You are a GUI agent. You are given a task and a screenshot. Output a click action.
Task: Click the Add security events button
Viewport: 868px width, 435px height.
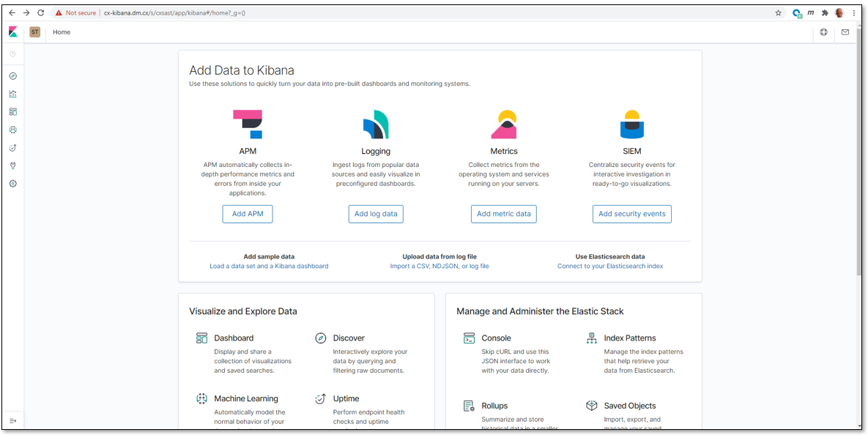(631, 214)
